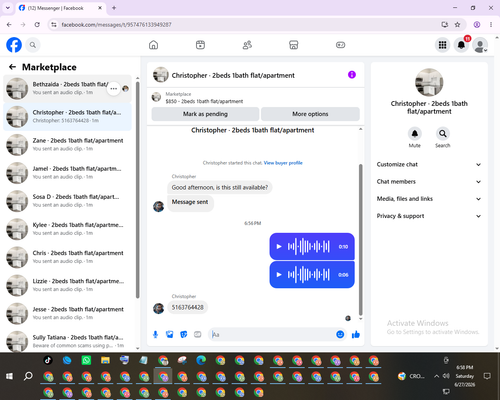Open File Explorer from the taskbar

pos(105,360)
